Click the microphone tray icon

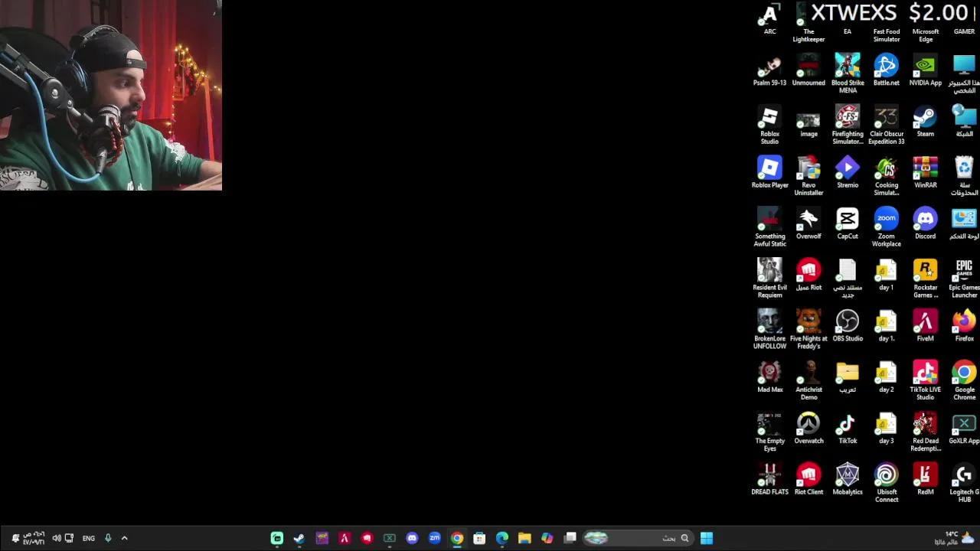click(x=108, y=538)
